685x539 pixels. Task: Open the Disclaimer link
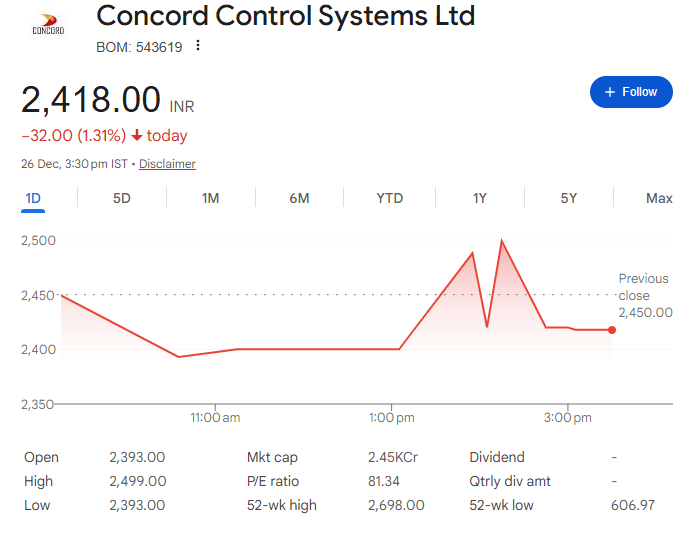[167, 164]
